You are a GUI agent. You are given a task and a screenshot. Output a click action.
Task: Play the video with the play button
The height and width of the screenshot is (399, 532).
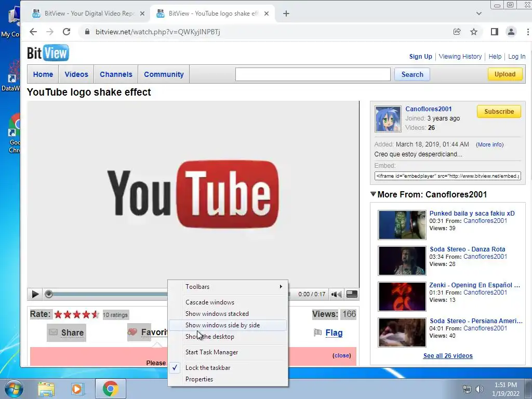pyautogui.click(x=35, y=294)
